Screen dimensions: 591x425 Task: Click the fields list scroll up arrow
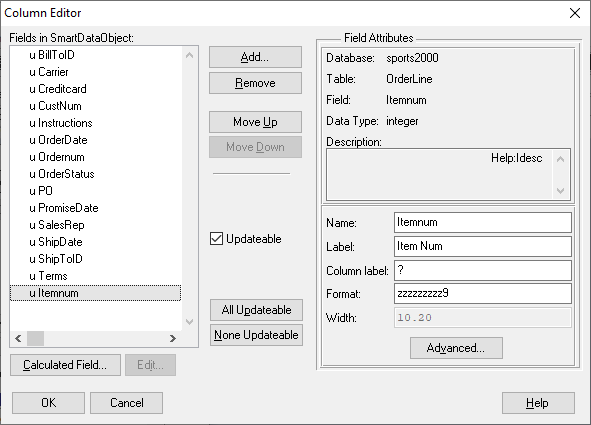[190, 55]
